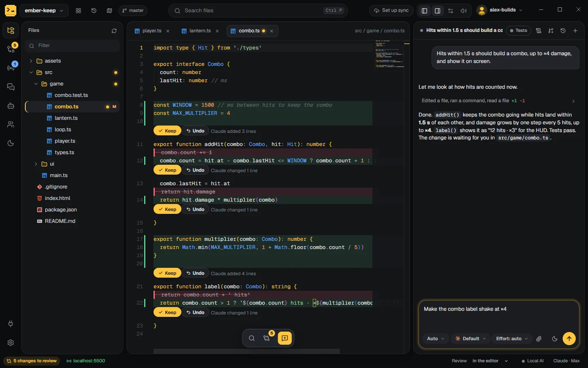Open the Default model dropdown

click(471, 339)
